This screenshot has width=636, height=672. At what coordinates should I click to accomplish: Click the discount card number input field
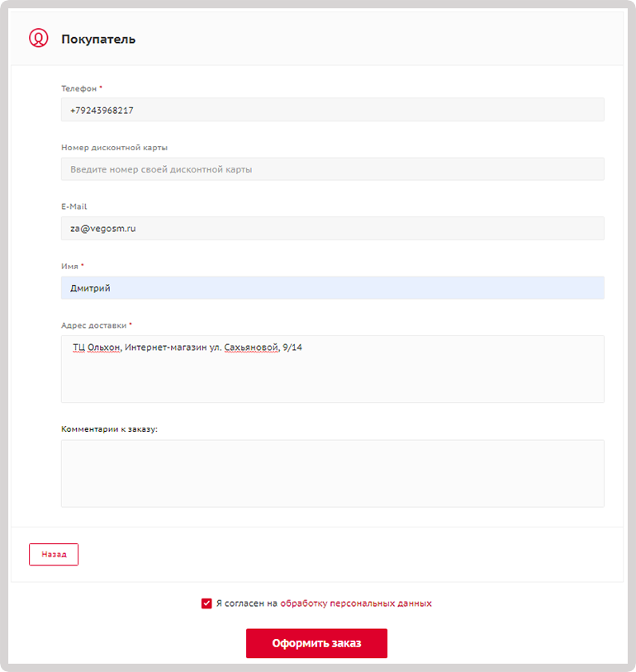[x=332, y=169]
